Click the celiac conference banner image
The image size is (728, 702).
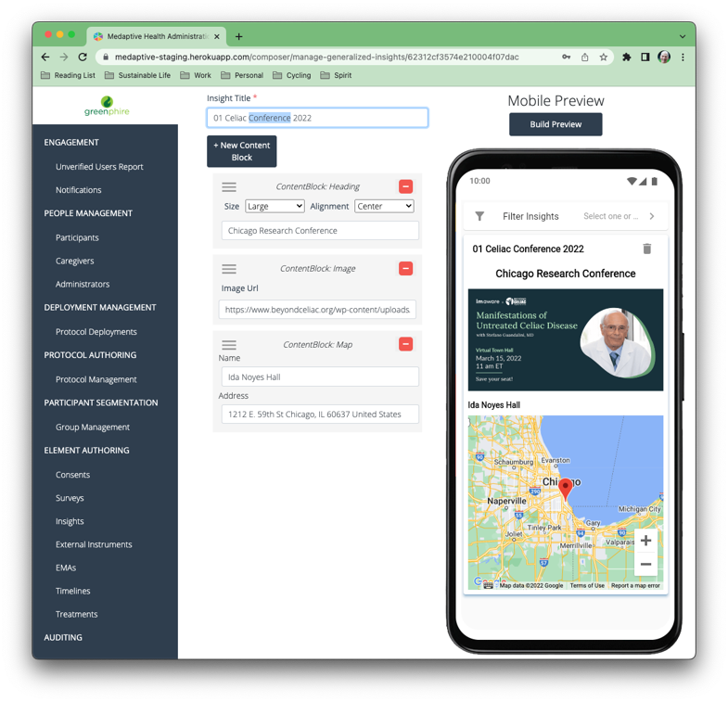(566, 339)
